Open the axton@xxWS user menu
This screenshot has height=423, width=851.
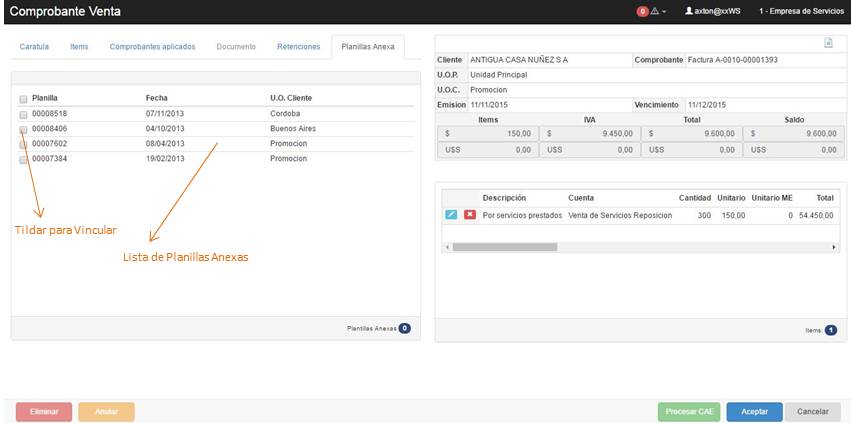(716, 11)
